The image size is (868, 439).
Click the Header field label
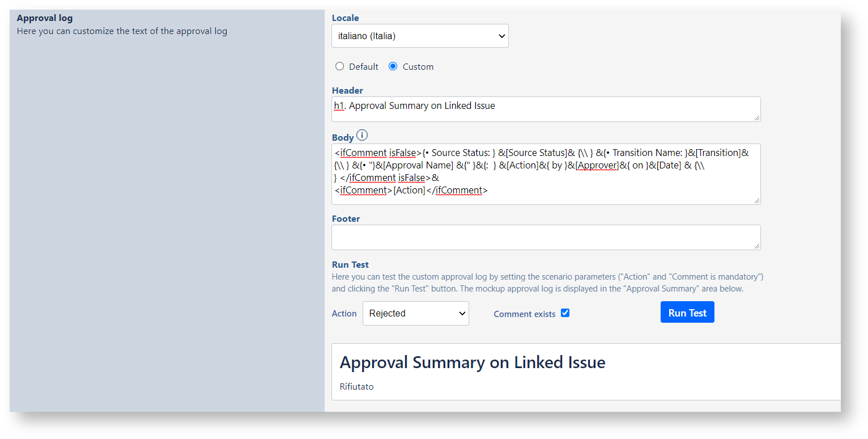tap(347, 91)
